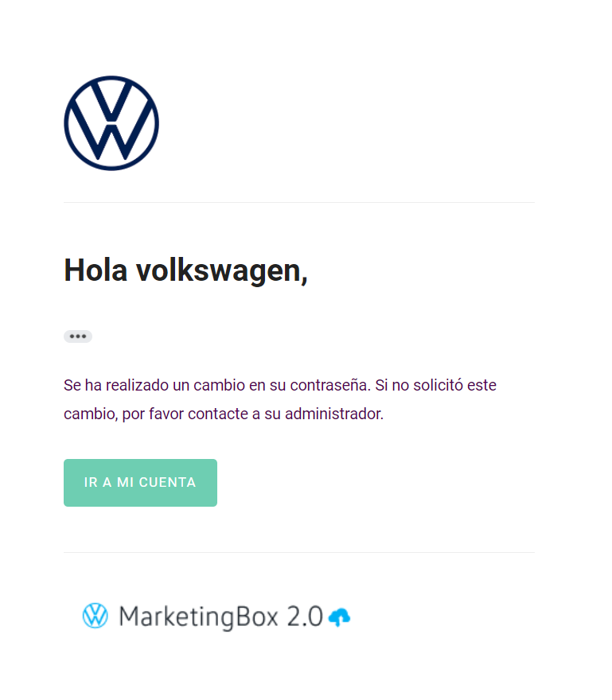The width and height of the screenshot is (612, 700).
Task: Click the word "administrador" in the message
Action: 334,414
